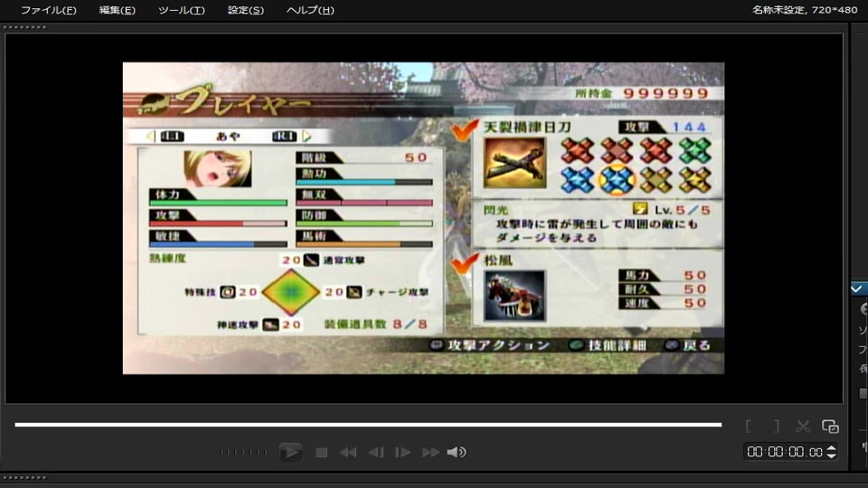Jump to the start of the clip
Viewport: 868px width, 488px height.
(347, 453)
